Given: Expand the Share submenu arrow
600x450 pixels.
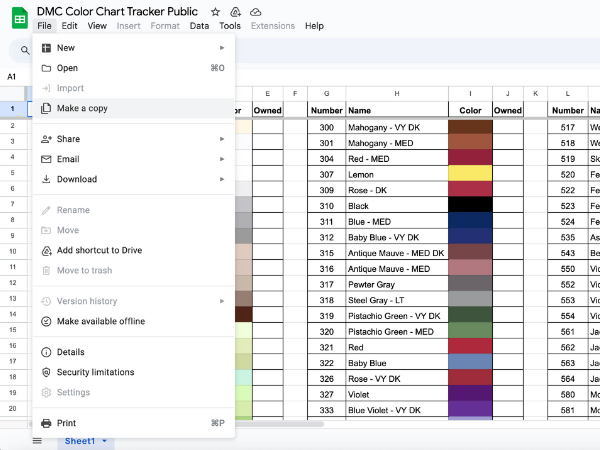Looking at the screenshot, I should tap(222, 139).
